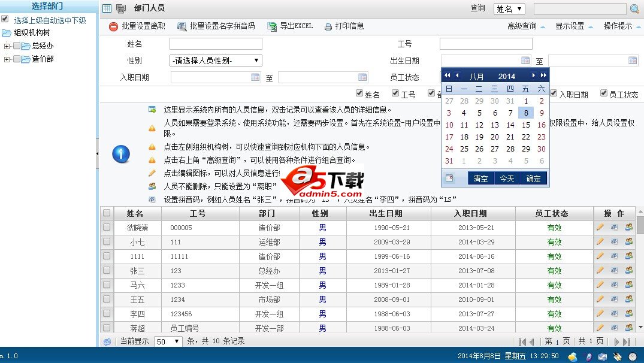Click the refresh icon at bottom left
This screenshot has width=644, height=363.
(107, 340)
